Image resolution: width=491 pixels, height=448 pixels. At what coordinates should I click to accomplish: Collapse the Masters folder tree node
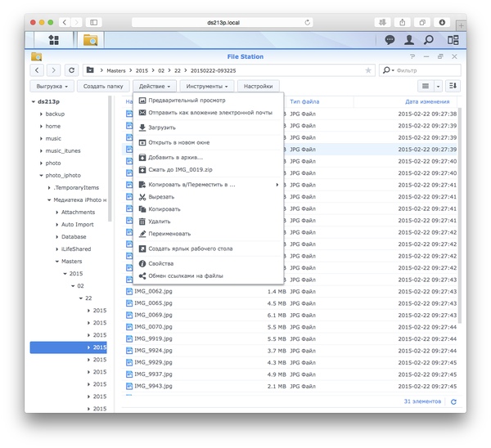[x=57, y=262]
